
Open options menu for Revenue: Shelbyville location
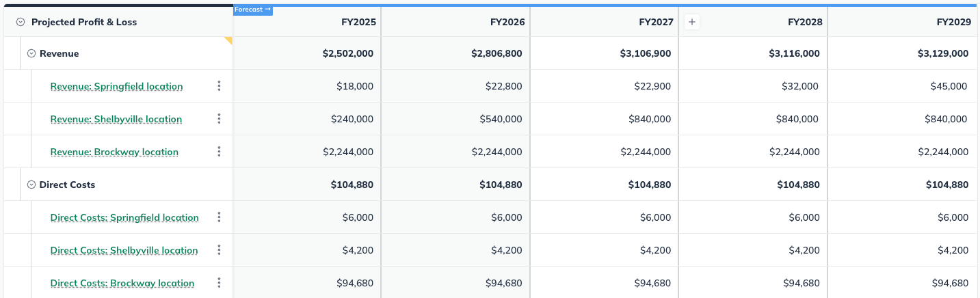pyautogui.click(x=219, y=119)
